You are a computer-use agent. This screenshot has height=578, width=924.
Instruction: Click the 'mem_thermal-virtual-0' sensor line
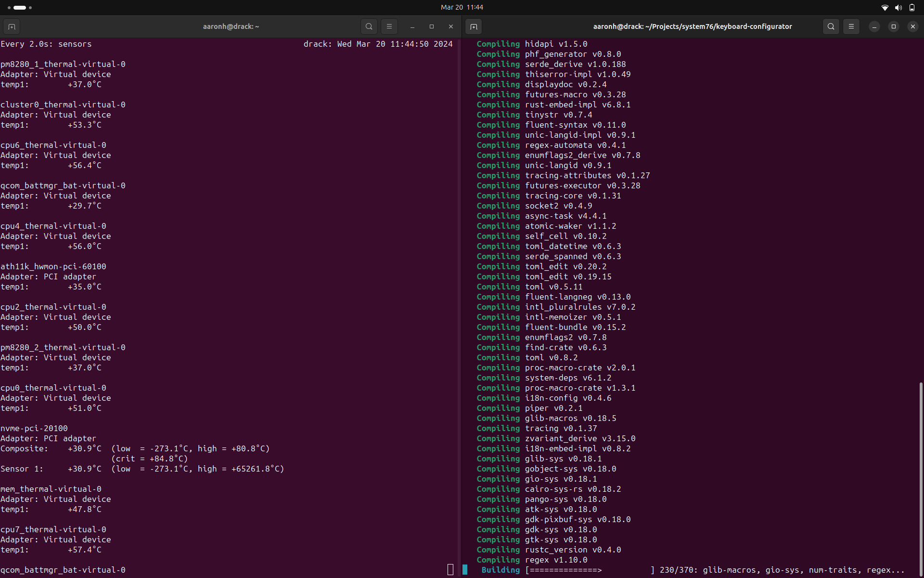tap(51, 489)
